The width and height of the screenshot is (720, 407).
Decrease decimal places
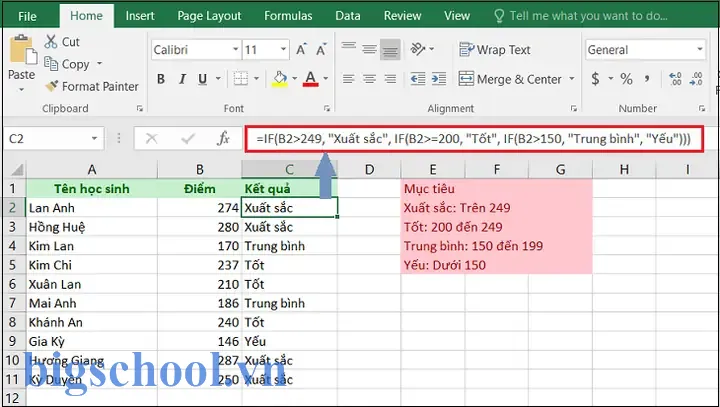click(696, 79)
